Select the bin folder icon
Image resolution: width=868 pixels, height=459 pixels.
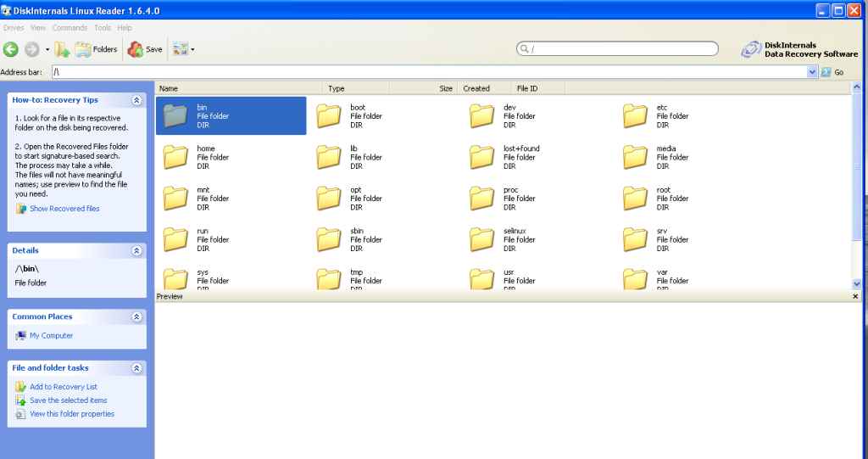click(175, 116)
